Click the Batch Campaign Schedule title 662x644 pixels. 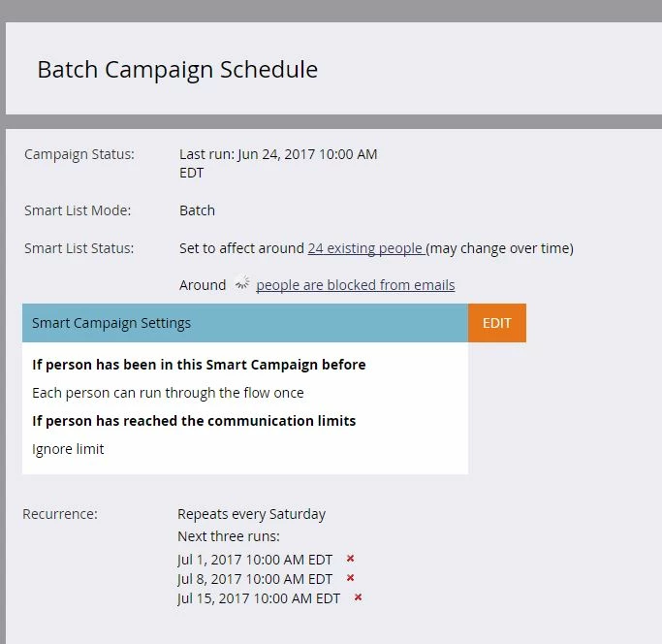point(177,70)
